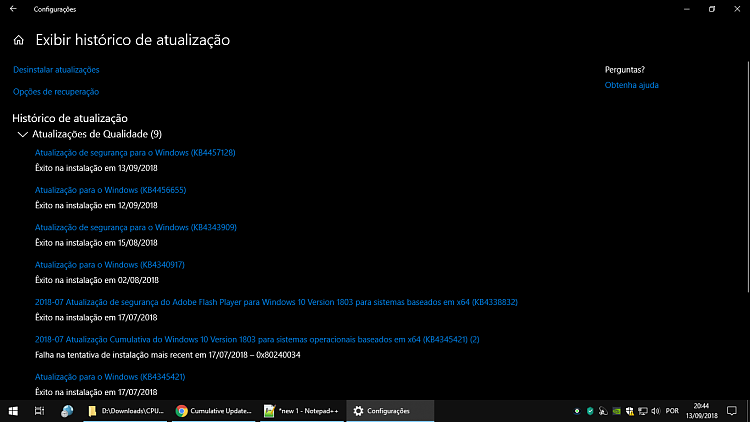This screenshot has height=422, width=750.
Task: Open the NVIDIA tray icon
Action: [617, 411]
